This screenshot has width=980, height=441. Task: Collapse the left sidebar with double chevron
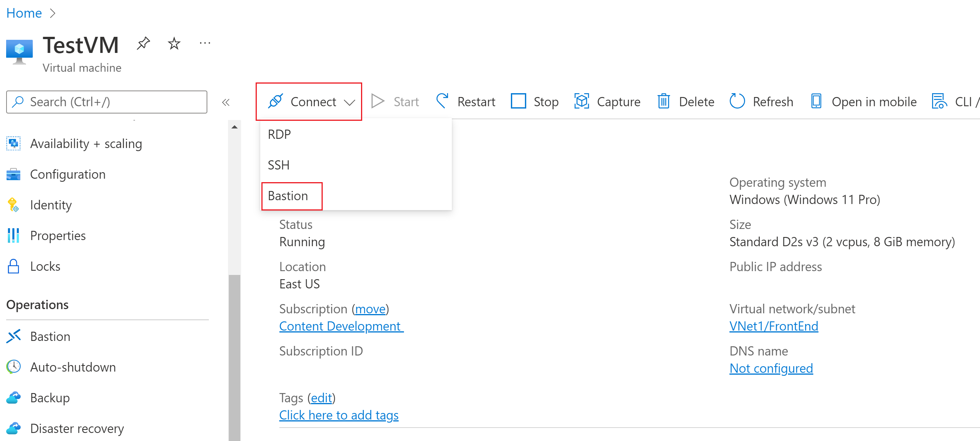[x=226, y=102]
